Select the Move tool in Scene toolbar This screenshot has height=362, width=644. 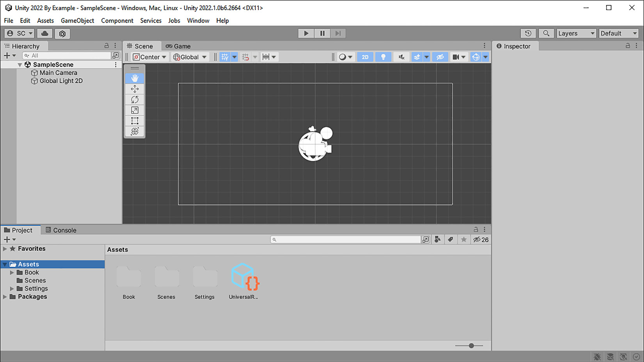tap(135, 89)
